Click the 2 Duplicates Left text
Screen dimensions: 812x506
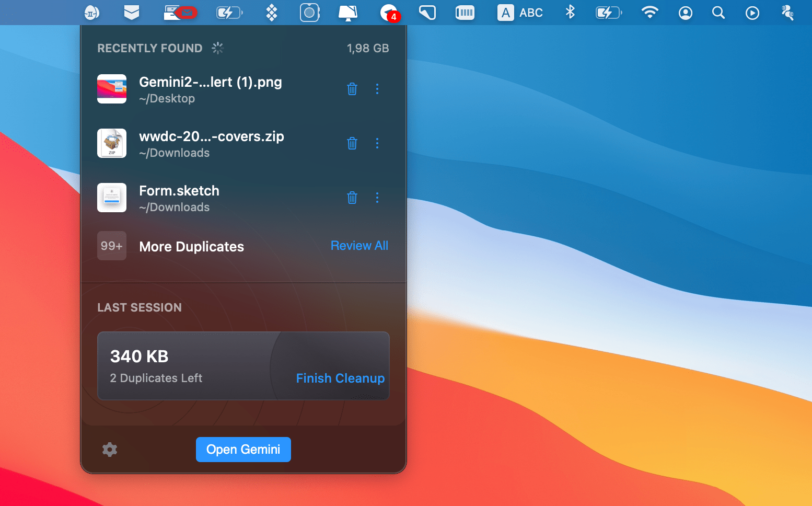[x=156, y=378]
